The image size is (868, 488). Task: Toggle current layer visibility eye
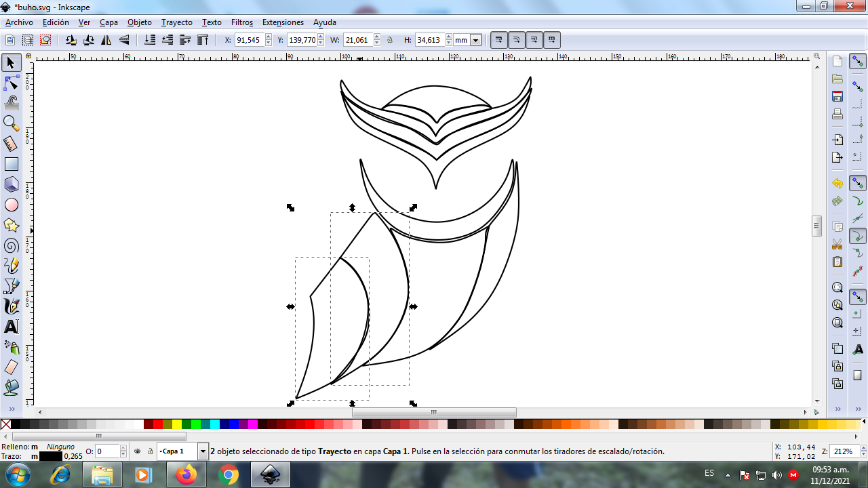point(137,451)
